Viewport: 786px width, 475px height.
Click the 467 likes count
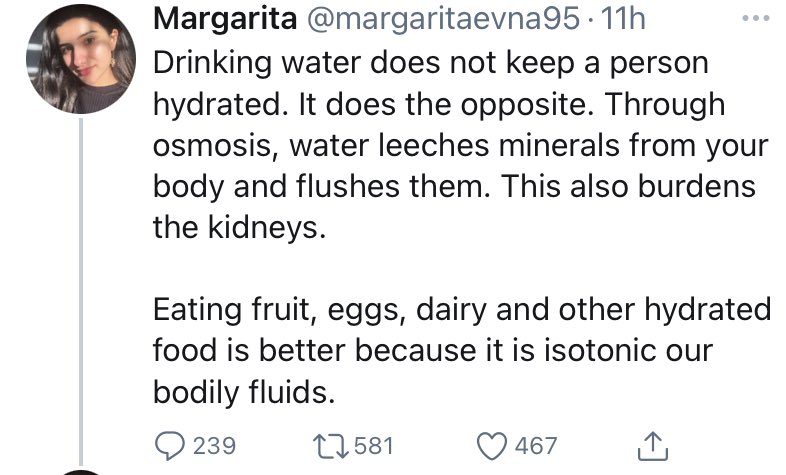click(536, 445)
